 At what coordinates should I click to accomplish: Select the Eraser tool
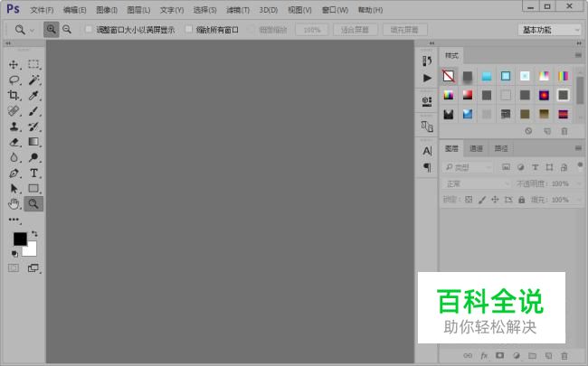click(14, 142)
